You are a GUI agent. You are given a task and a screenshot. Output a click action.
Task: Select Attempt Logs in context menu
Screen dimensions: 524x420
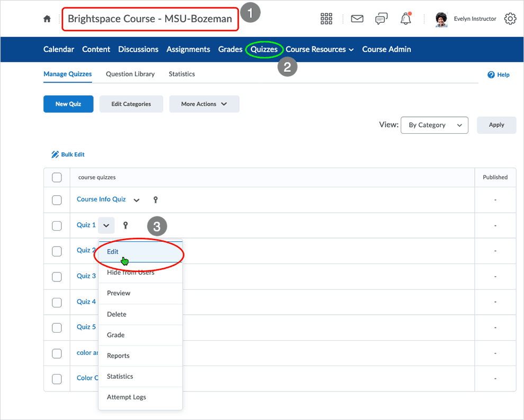[140, 397]
